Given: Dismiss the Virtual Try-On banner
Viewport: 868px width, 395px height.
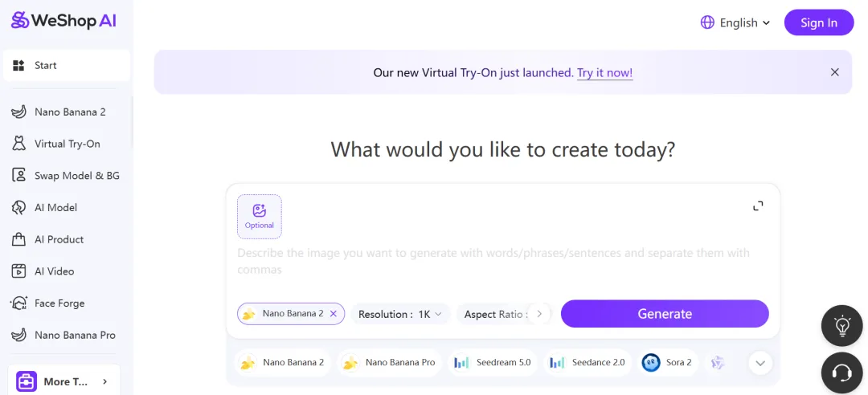Looking at the screenshot, I should pyautogui.click(x=835, y=72).
